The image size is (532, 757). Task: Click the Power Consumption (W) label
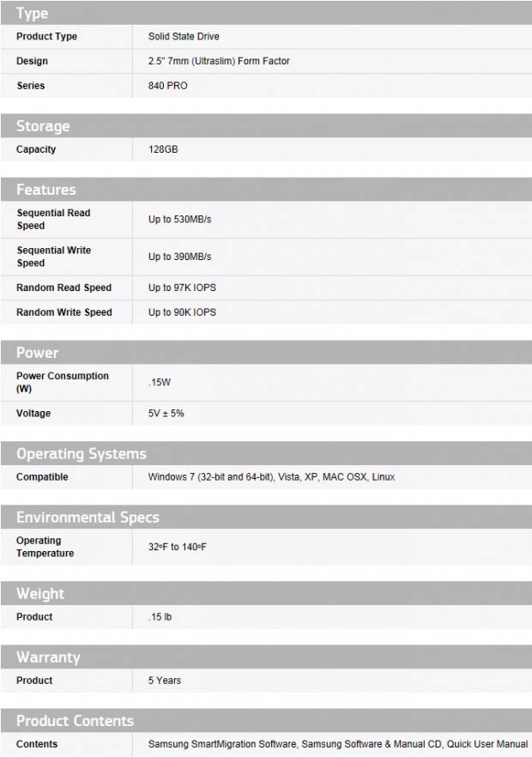pyautogui.click(x=63, y=382)
